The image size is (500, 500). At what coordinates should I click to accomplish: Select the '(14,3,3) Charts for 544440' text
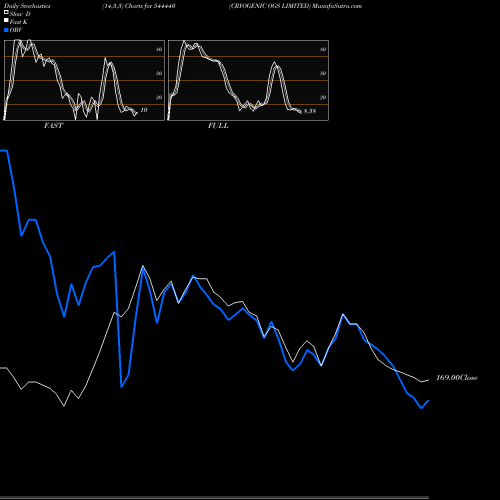click(x=139, y=6)
